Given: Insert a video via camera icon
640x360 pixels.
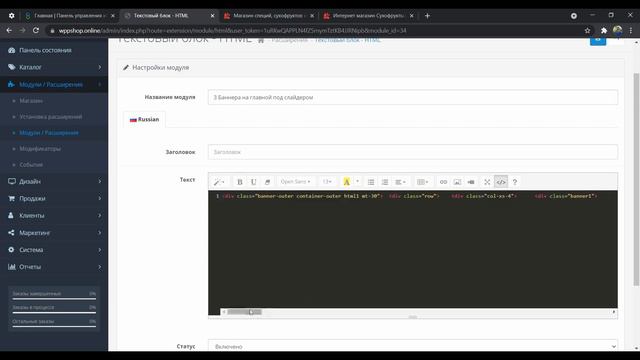Looking at the screenshot, I should pos(471,182).
